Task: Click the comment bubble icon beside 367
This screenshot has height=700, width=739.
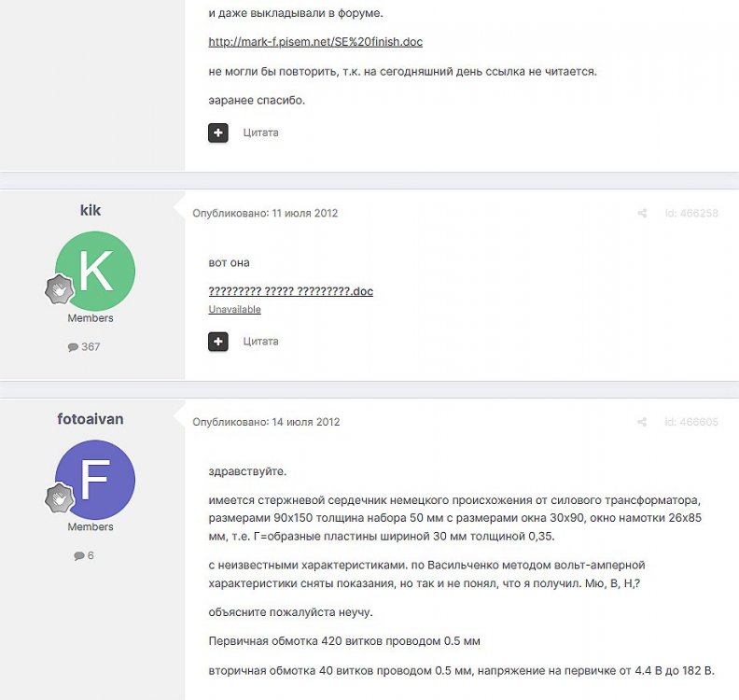Action: pyautogui.click(x=73, y=347)
